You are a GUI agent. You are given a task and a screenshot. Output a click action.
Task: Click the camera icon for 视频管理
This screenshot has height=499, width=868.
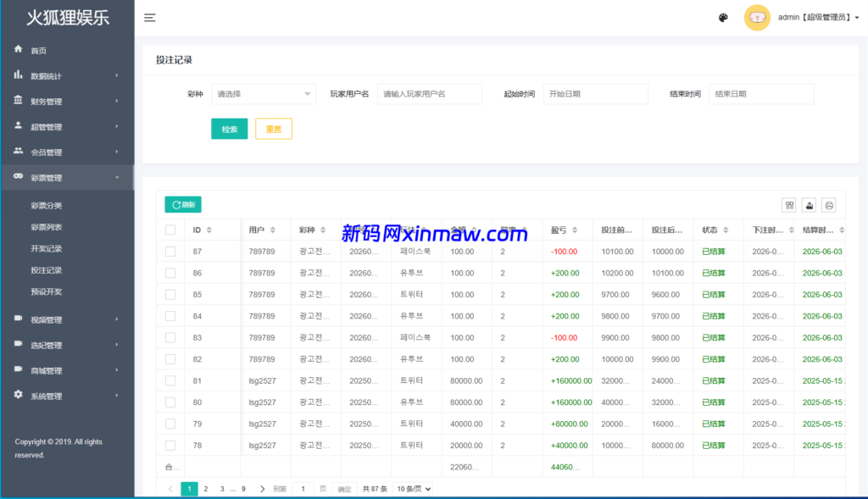[19, 318]
